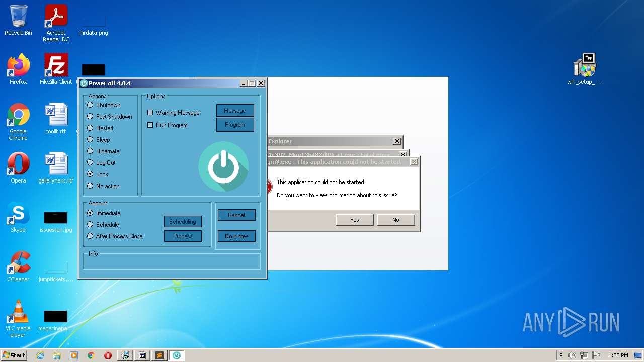The height and width of the screenshot is (362, 644).
Task: Switch to the Sublime Text taskbar item
Action: click(159, 355)
